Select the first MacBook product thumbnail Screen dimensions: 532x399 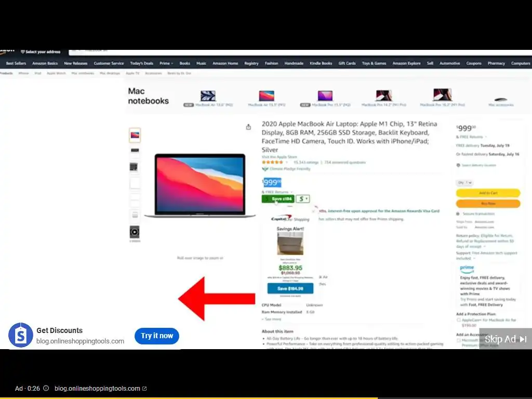click(135, 135)
